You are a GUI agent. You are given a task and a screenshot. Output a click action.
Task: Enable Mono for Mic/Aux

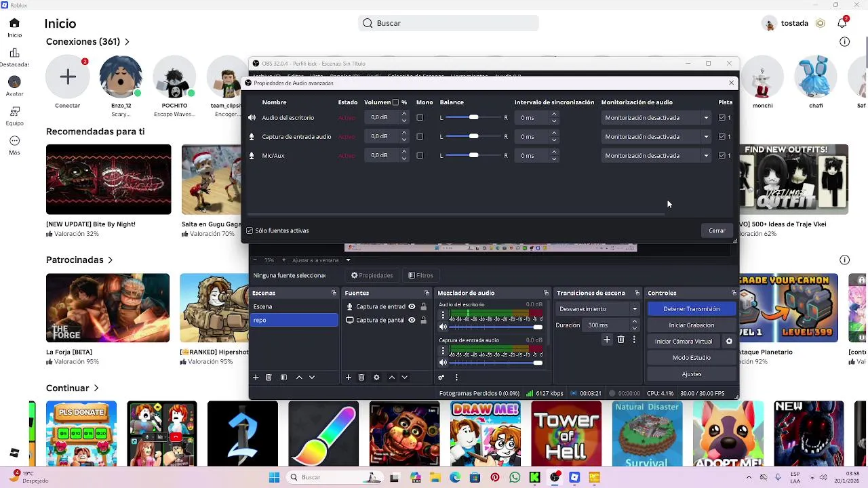click(x=420, y=156)
